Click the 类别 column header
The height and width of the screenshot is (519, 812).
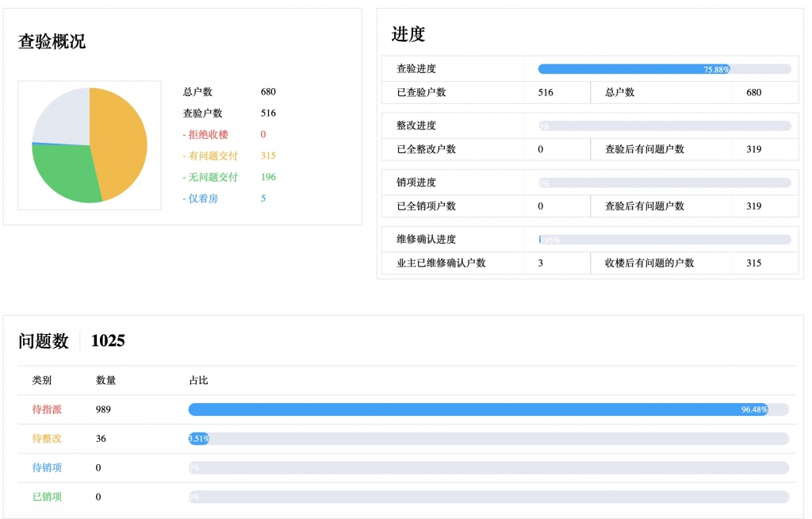tap(42, 380)
